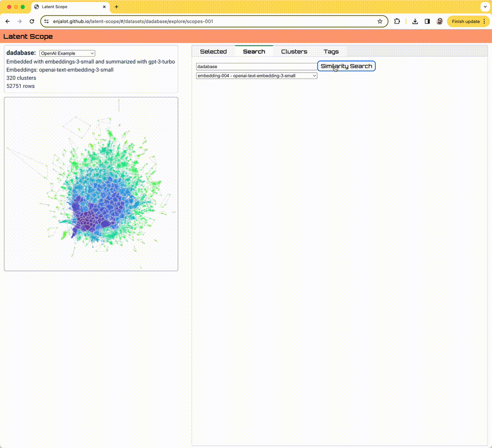The image size is (492, 448).
Task: Toggle the browser side panel icon
Action: 427,21
